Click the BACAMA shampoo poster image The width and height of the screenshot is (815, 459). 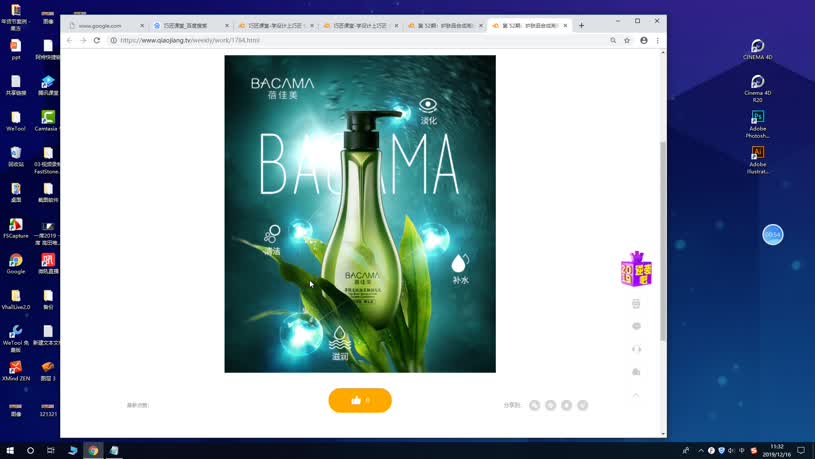coord(360,214)
